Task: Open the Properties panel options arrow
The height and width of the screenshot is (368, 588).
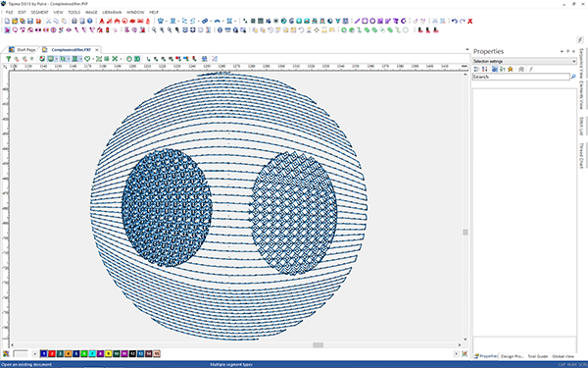Action: point(562,51)
